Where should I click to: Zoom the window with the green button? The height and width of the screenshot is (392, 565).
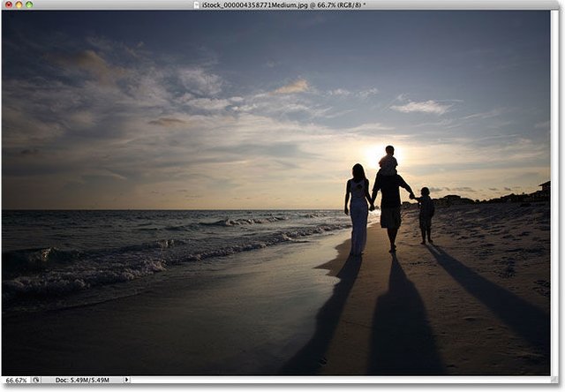(29, 4)
